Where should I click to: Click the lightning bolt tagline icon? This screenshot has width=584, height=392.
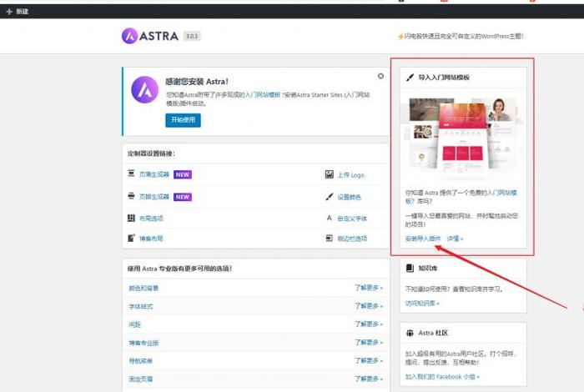(400, 37)
